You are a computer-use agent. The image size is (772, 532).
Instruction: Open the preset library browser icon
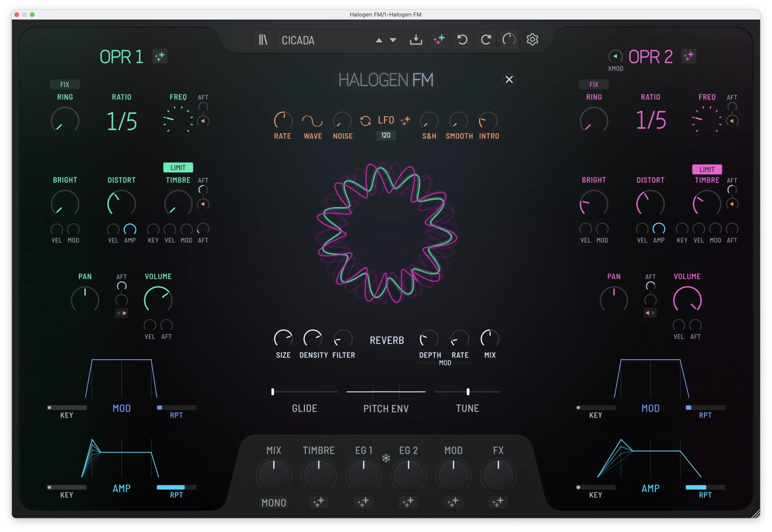click(263, 40)
